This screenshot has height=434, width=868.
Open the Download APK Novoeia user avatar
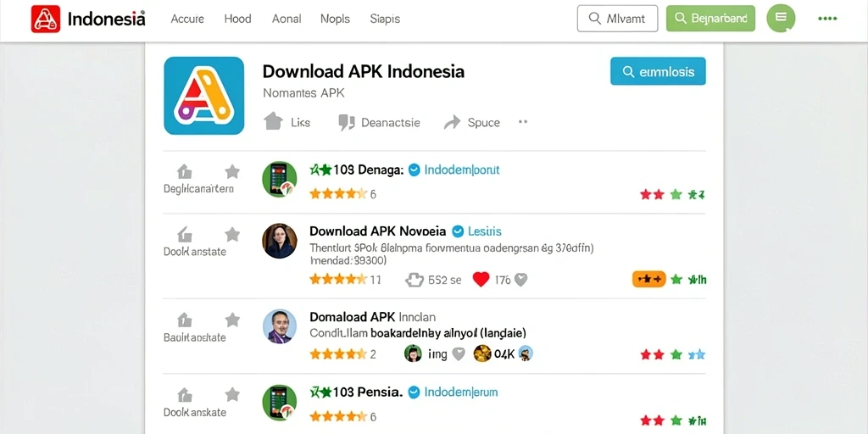280,241
